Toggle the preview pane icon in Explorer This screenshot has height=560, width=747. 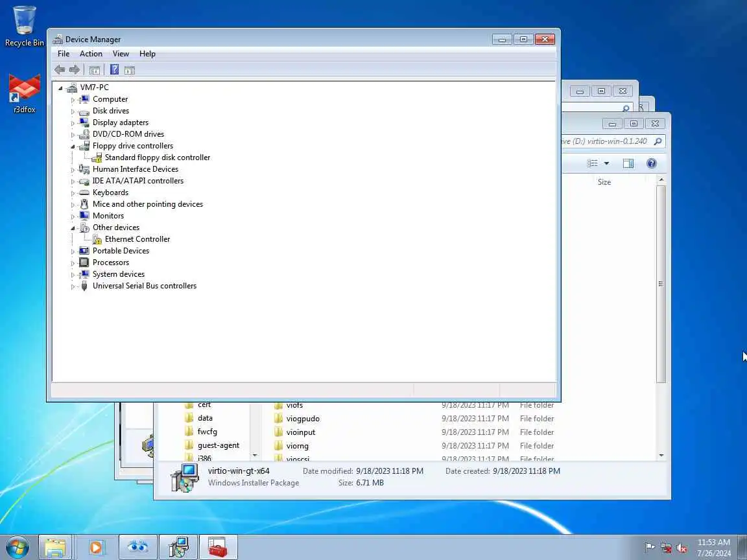(628, 163)
